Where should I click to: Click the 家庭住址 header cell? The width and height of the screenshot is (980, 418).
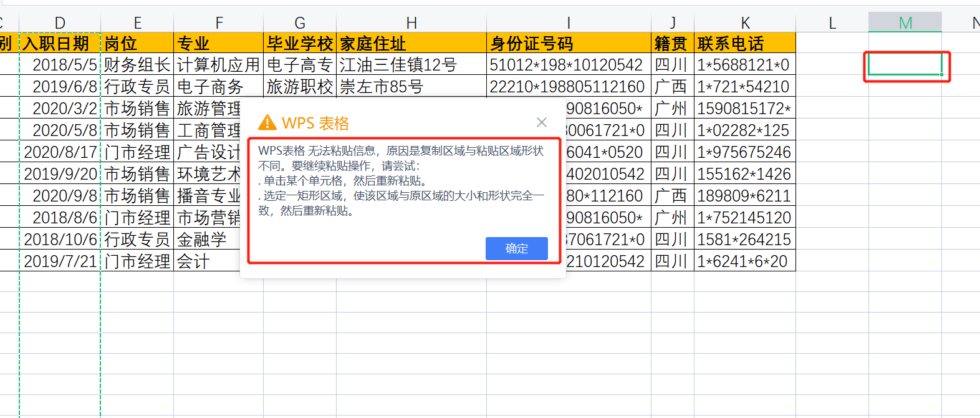click(x=411, y=43)
